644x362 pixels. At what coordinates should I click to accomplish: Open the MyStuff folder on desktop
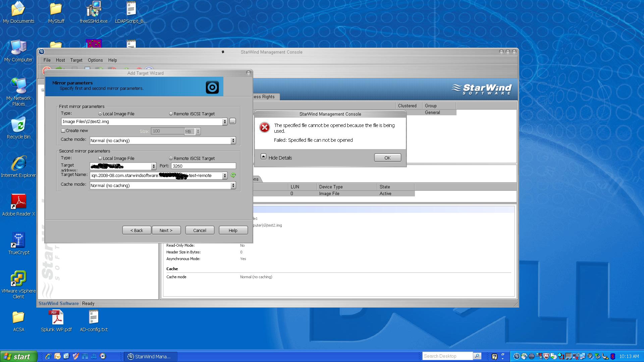coord(56,12)
